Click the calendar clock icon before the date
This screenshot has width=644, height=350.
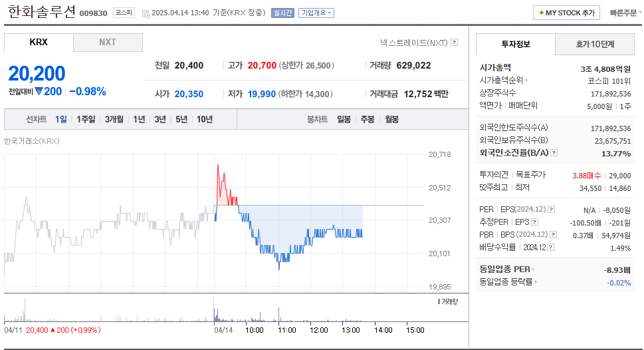coord(146,13)
